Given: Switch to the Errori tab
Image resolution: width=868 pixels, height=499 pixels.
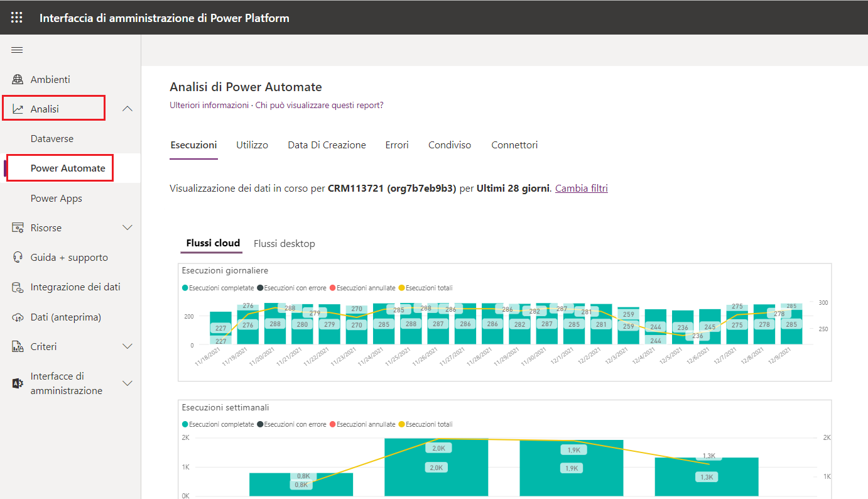Looking at the screenshot, I should [397, 145].
